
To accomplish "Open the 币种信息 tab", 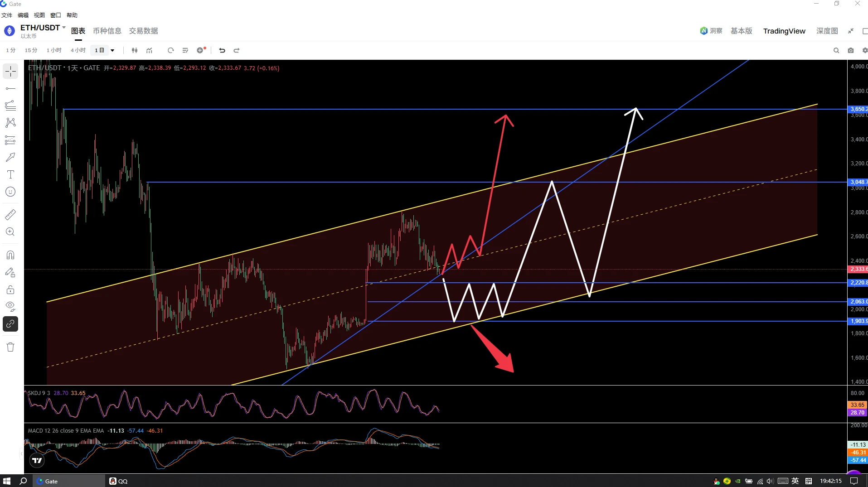I will click(107, 31).
